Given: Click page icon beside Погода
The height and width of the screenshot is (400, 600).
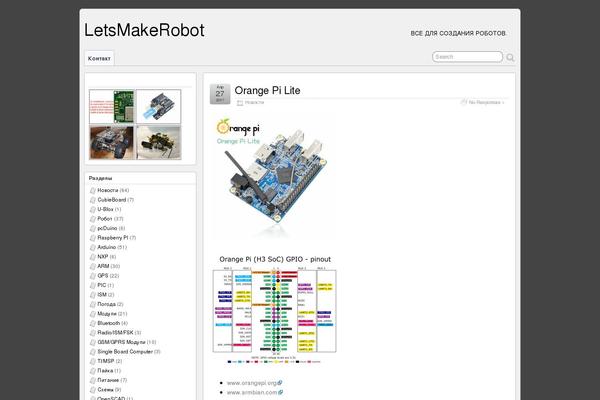Looking at the screenshot, I should click(93, 304).
